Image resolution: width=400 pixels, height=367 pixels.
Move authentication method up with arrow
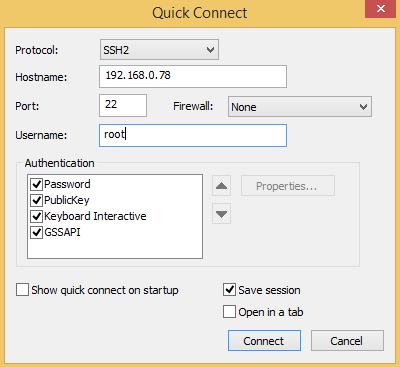click(x=221, y=186)
